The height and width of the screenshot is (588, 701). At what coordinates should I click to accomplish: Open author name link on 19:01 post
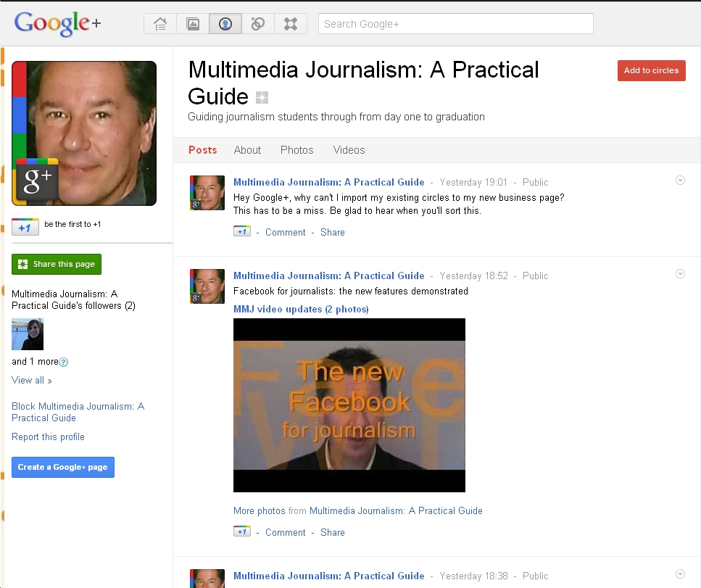tap(328, 182)
